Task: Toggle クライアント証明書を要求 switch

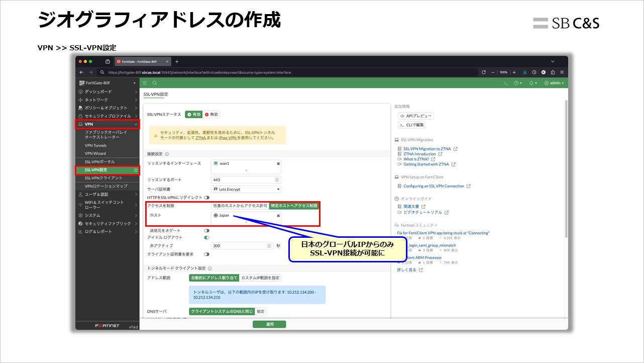Action: click(x=206, y=254)
